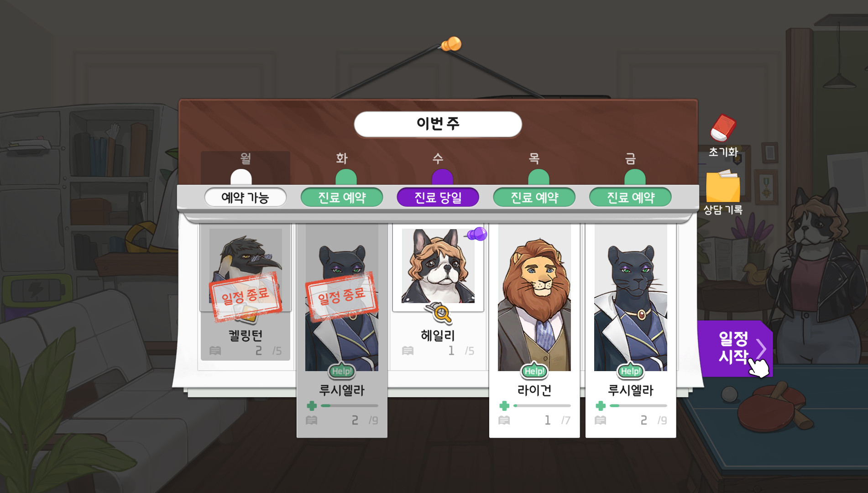Click the Help! badge on Tuesday's 루시엘라 card
This screenshot has height=493, width=868.
342,371
